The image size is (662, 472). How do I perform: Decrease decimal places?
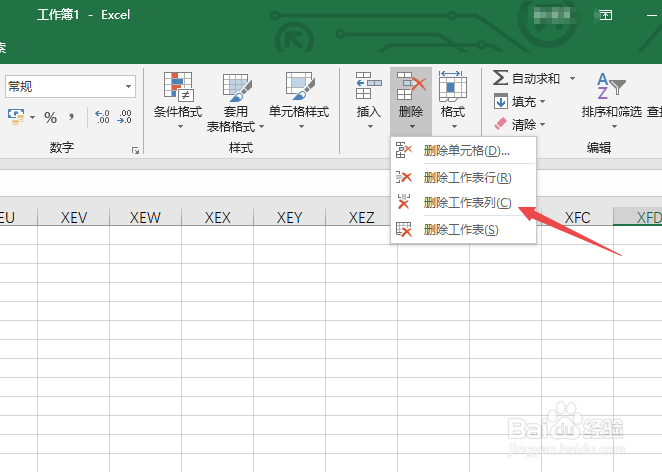125,117
